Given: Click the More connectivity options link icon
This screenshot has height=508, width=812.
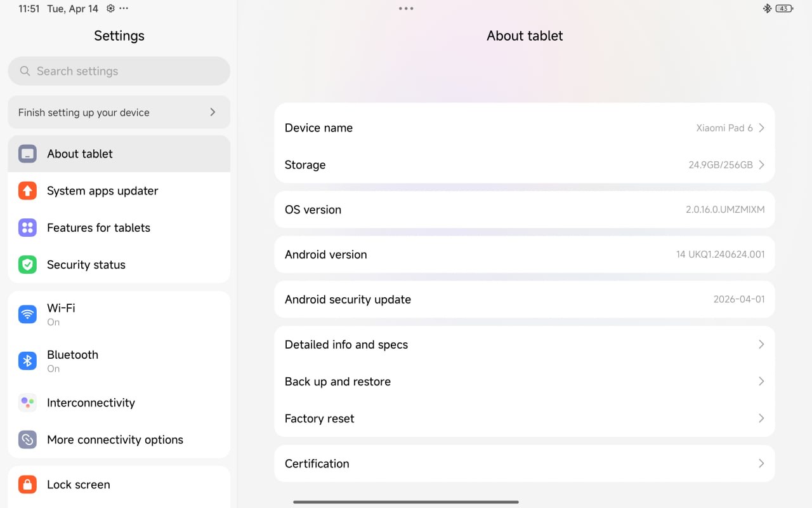Looking at the screenshot, I should [x=27, y=439].
